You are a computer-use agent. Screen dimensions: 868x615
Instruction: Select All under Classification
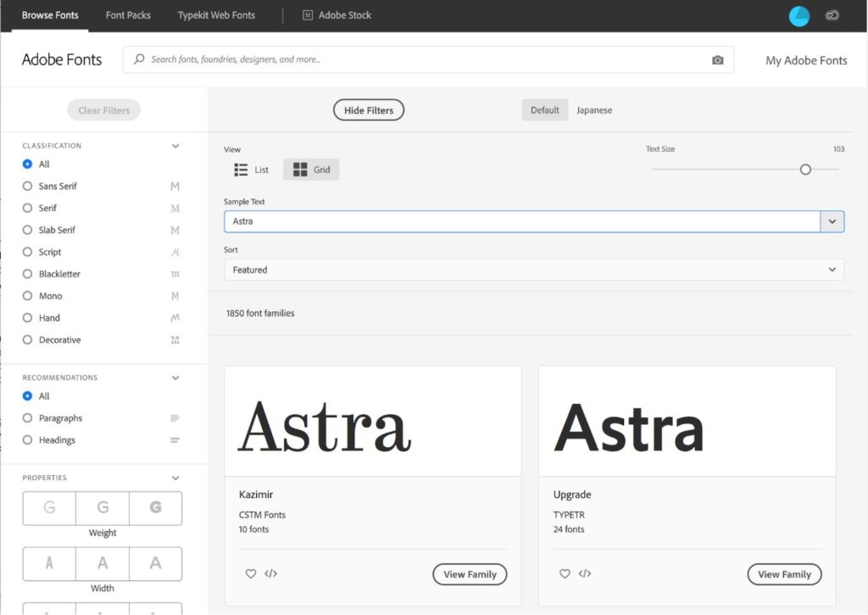(27, 164)
